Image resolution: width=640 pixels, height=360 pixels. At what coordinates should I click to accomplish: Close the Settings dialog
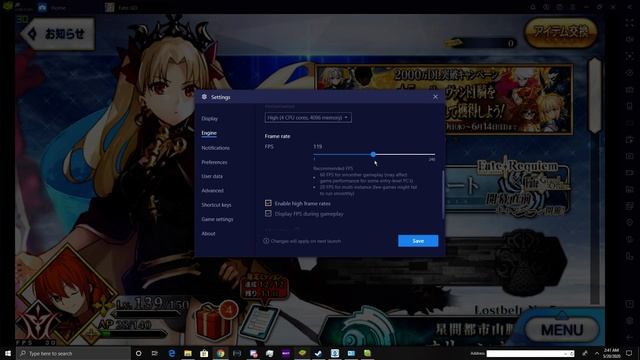pyautogui.click(x=435, y=97)
